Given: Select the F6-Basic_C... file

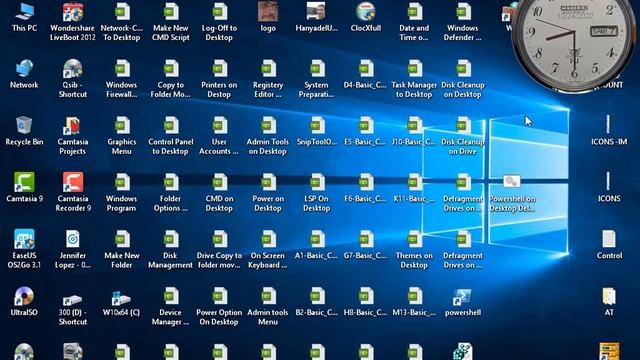Looking at the screenshot, I should (x=365, y=182).
